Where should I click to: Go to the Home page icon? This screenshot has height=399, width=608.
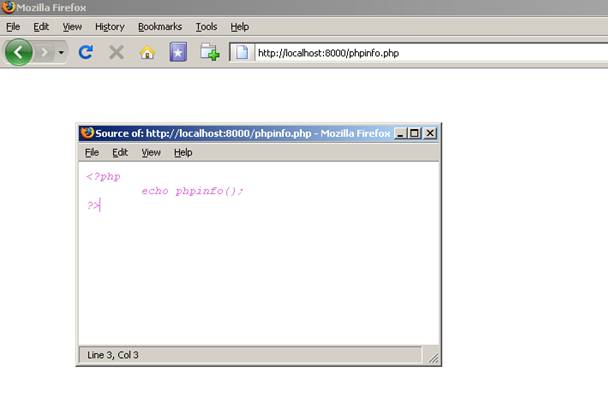click(x=147, y=52)
